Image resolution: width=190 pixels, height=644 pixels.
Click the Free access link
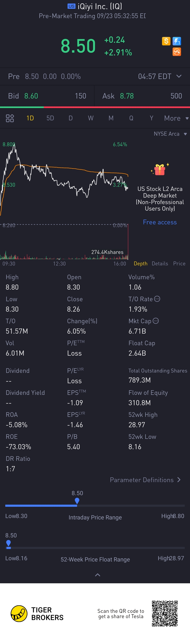(160, 222)
